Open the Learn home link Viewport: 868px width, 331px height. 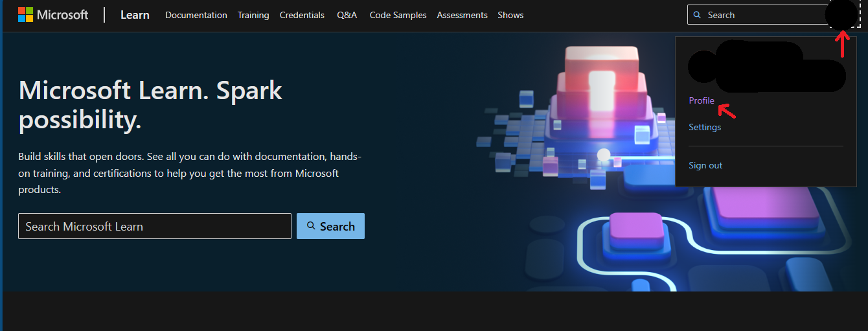(135, 15)
